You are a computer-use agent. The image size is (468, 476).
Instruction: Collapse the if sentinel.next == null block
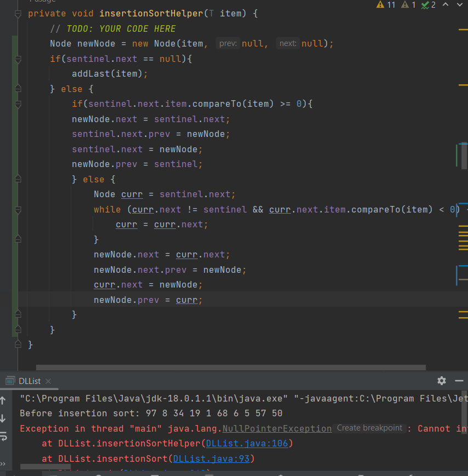click(x=18, y=59)
